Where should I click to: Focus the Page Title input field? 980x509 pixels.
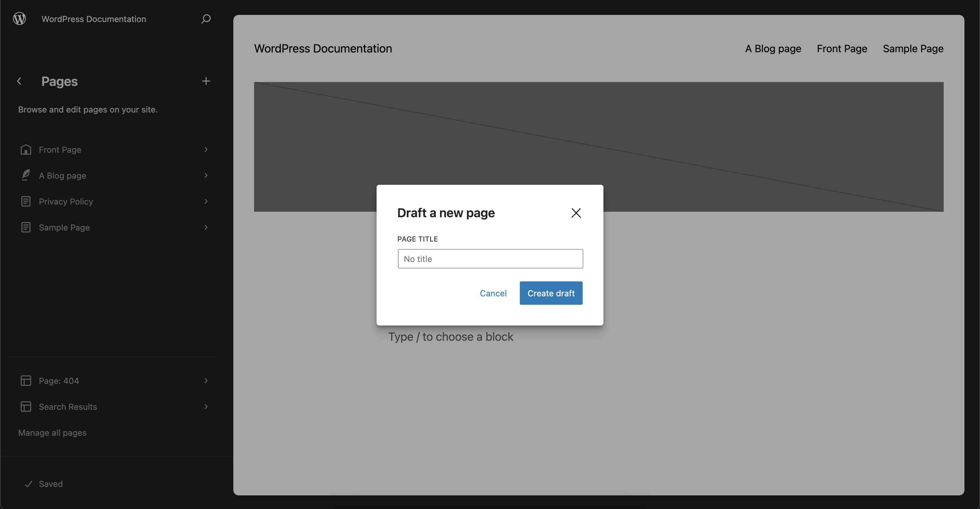[x=490, y=259]
